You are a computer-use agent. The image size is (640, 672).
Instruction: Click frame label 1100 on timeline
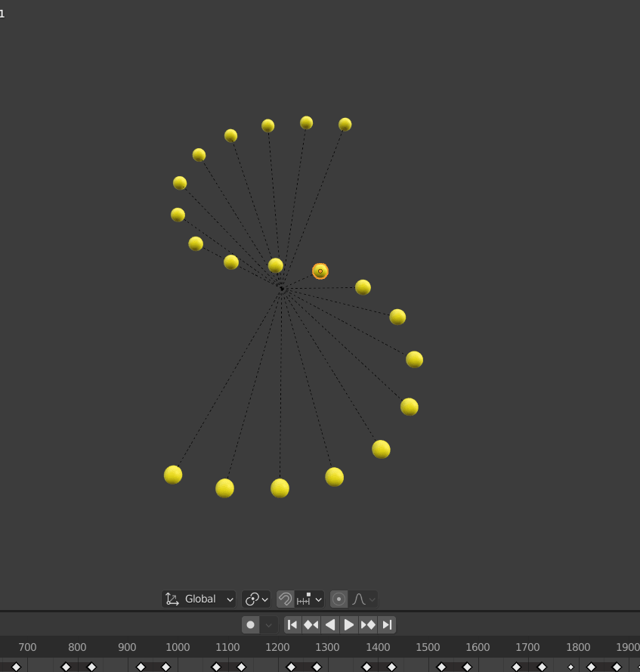coord(227,647)
